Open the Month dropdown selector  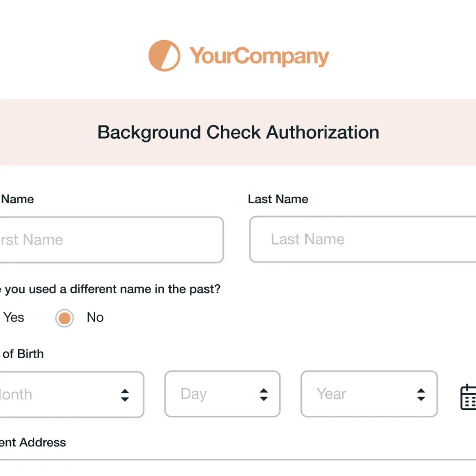[68, 394]
